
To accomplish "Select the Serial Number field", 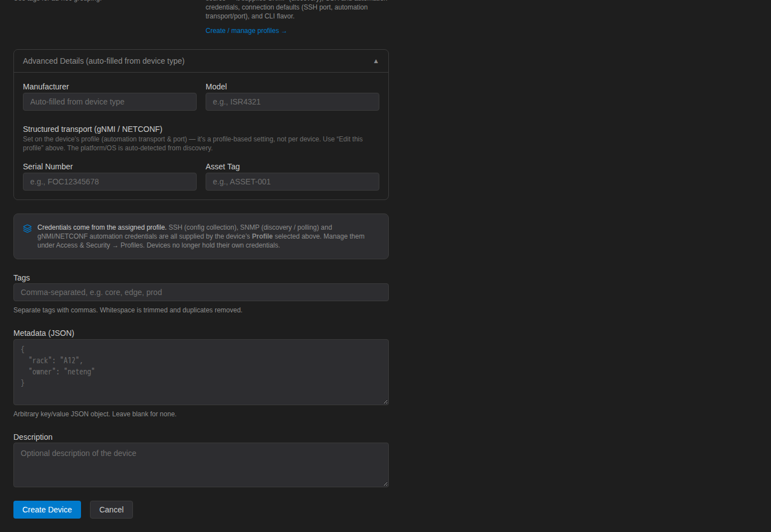I will (x=110, y=182).
